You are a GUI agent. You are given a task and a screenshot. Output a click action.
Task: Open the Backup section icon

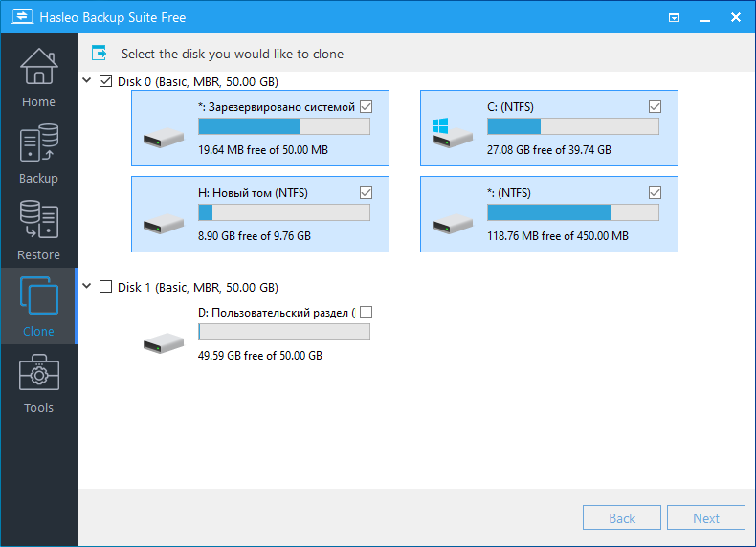click(x=38, y=143)
